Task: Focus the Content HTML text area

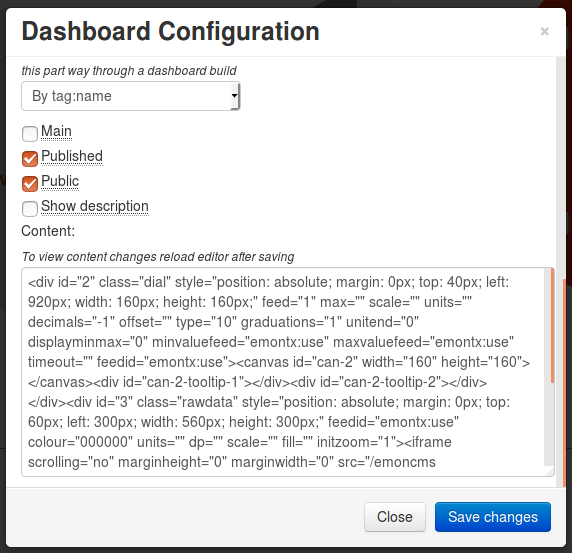Action: pyautogui.click(x=287, y=372)
